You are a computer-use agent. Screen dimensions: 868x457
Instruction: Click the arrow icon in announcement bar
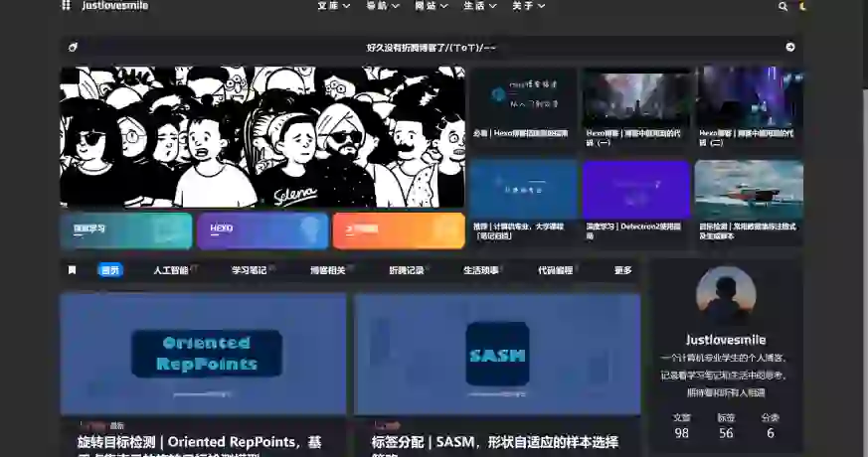tap(790, 47)
